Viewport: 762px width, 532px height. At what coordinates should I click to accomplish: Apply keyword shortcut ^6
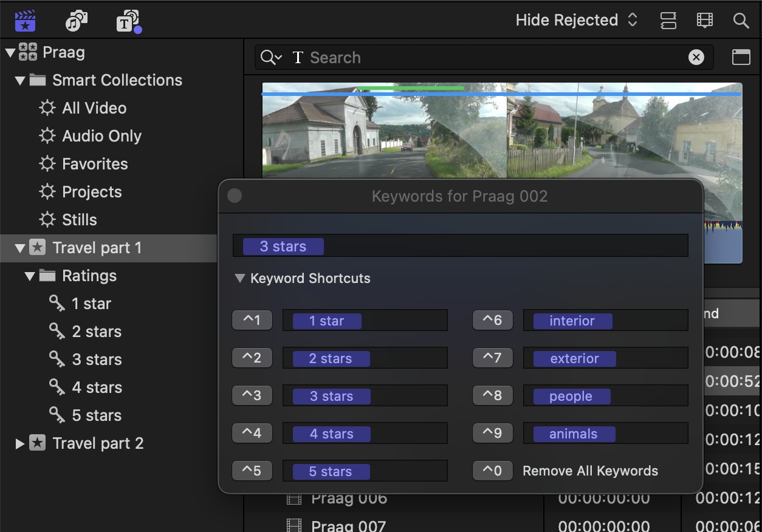point(493,320)
